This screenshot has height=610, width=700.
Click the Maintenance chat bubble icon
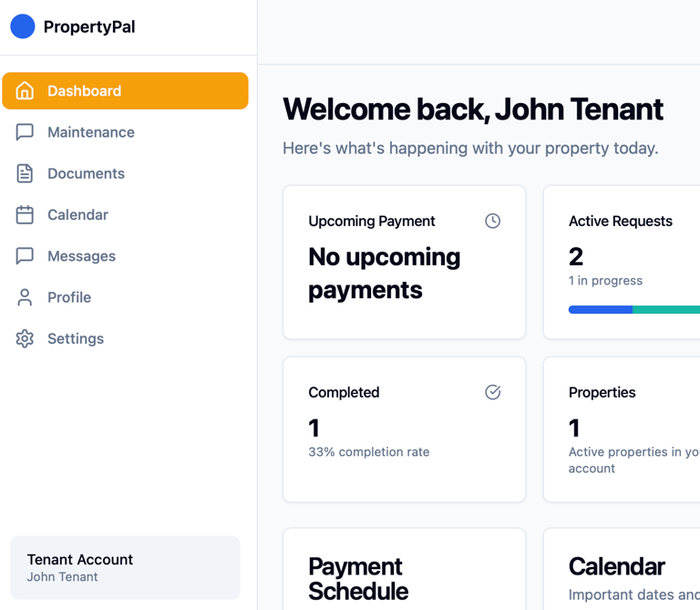pyautogui.click(x=25, y=132)
